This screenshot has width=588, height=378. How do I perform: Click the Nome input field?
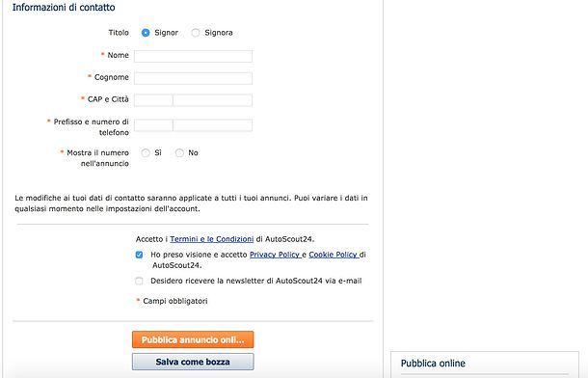[193, 56]
